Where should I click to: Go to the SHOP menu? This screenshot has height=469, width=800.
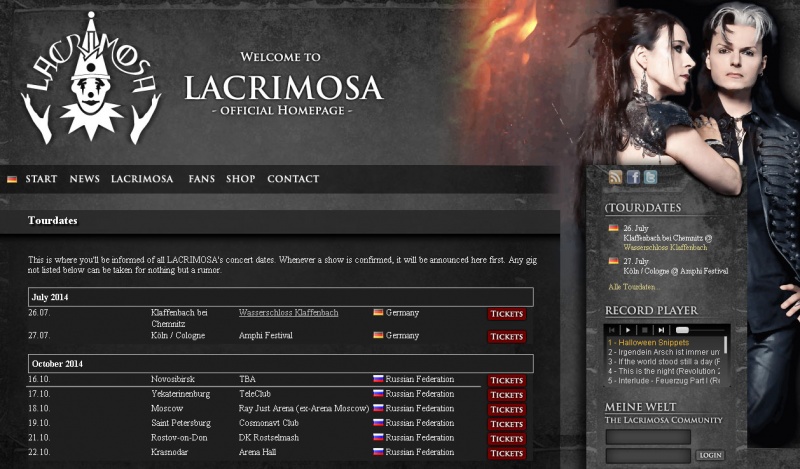[240, 179]
